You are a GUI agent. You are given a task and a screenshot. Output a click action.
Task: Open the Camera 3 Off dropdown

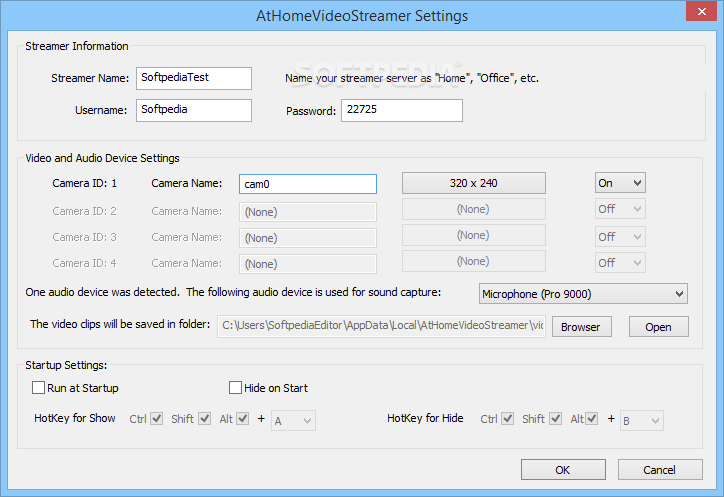(x=620, y=237)
